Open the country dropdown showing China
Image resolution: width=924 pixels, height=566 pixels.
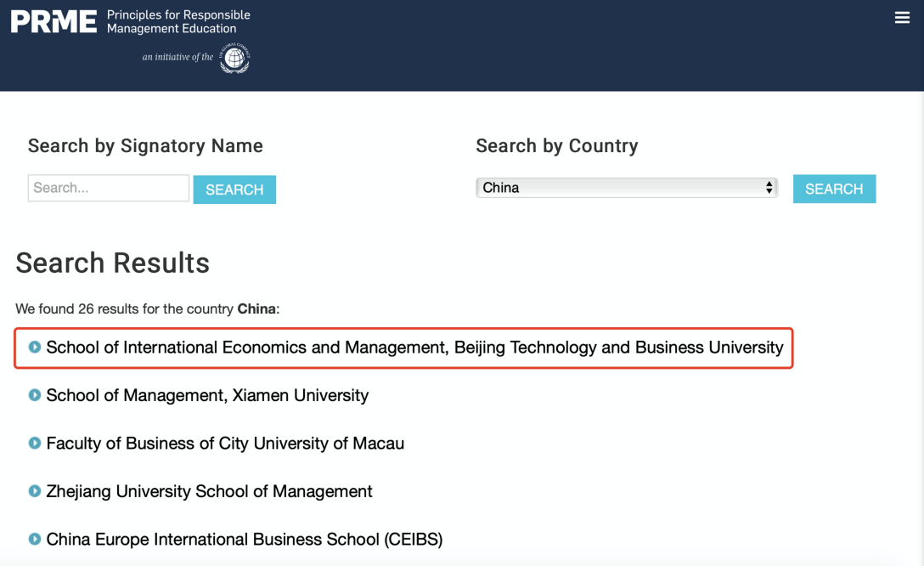point(626,188)
